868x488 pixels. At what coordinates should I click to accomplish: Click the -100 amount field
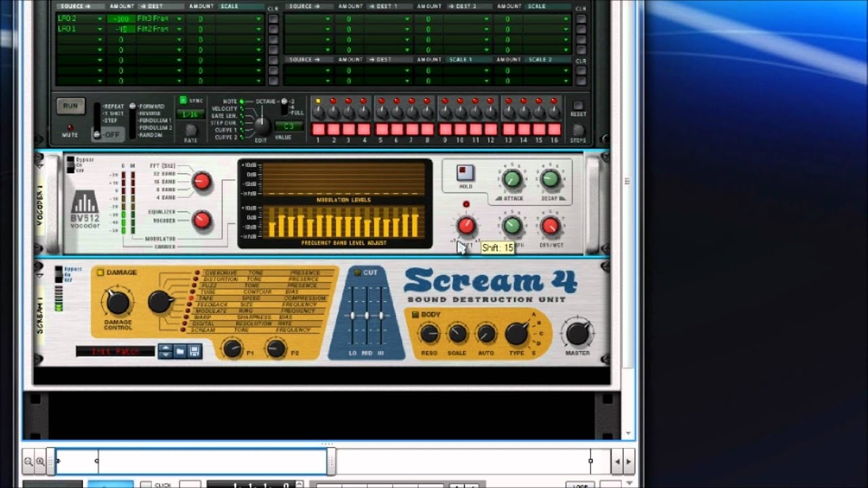[x=121, y=19]
